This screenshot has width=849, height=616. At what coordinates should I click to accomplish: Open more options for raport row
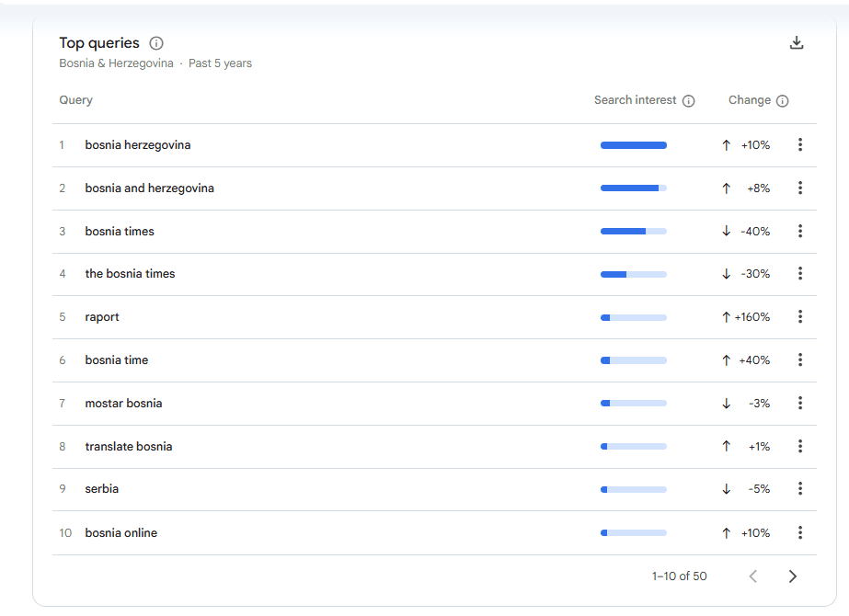tap(800, 316)
